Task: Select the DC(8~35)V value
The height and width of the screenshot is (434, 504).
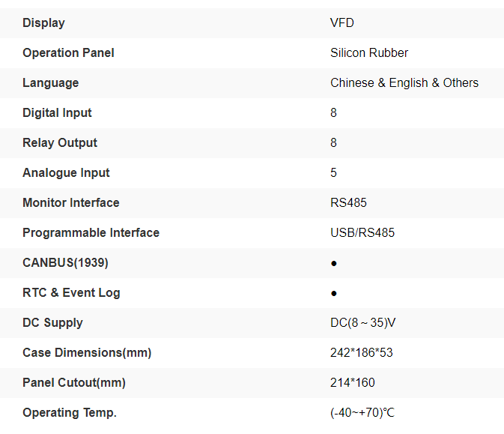Action: (x=362, y=323)
